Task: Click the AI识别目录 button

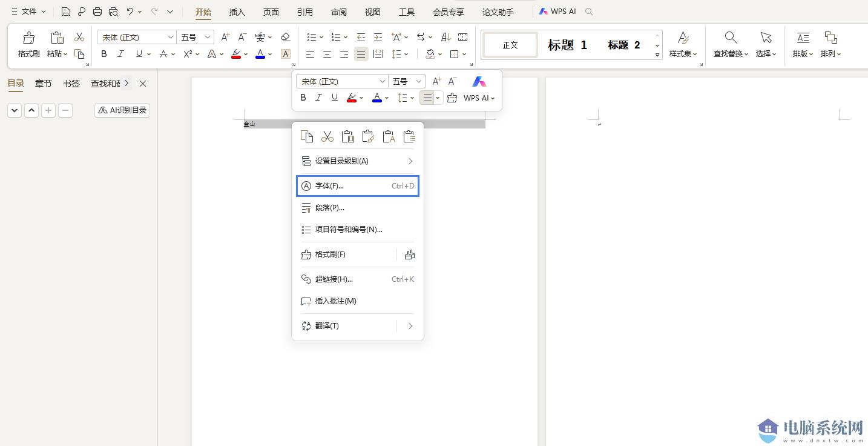Action: 122,110
